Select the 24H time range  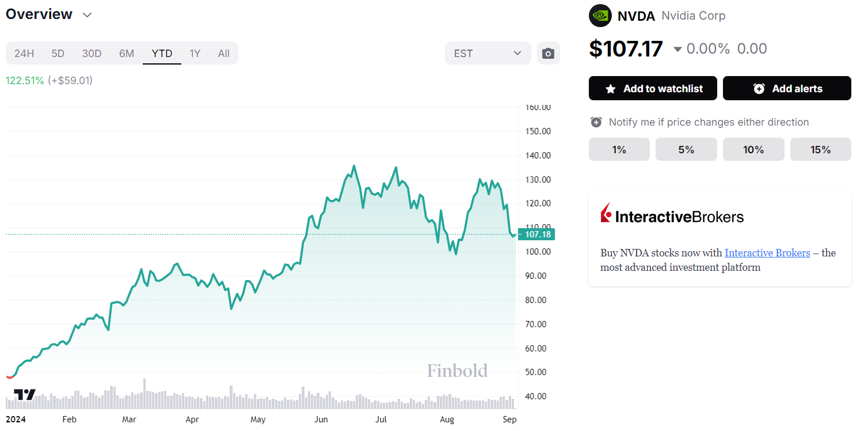pos(24,54)
